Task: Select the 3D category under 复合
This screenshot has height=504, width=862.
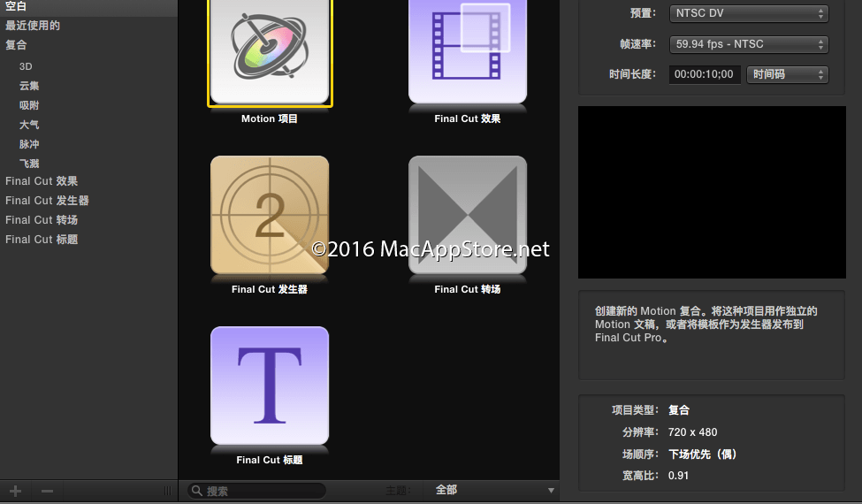Action: coord(26,66)
